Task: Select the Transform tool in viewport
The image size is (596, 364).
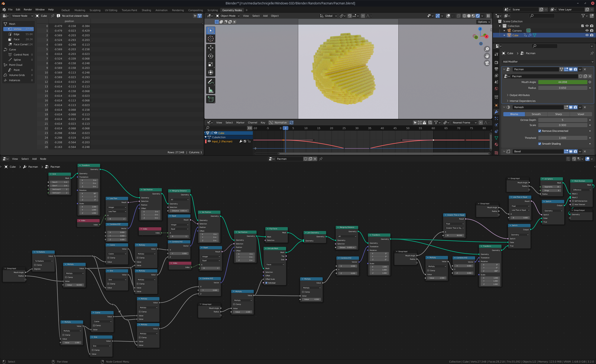Action: pos(210,73)
